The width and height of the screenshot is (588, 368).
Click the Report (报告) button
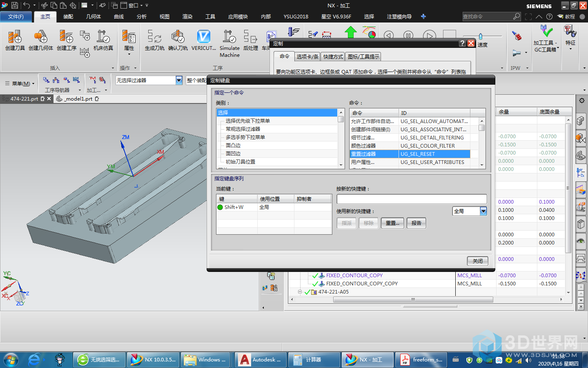(416, 223)
